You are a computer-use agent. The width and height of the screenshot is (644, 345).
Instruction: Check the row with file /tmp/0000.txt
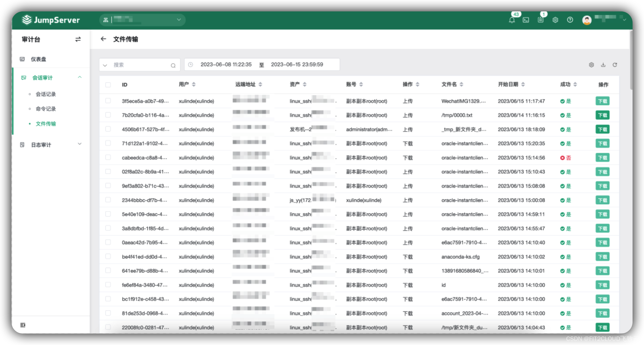(x=108, y=115)
